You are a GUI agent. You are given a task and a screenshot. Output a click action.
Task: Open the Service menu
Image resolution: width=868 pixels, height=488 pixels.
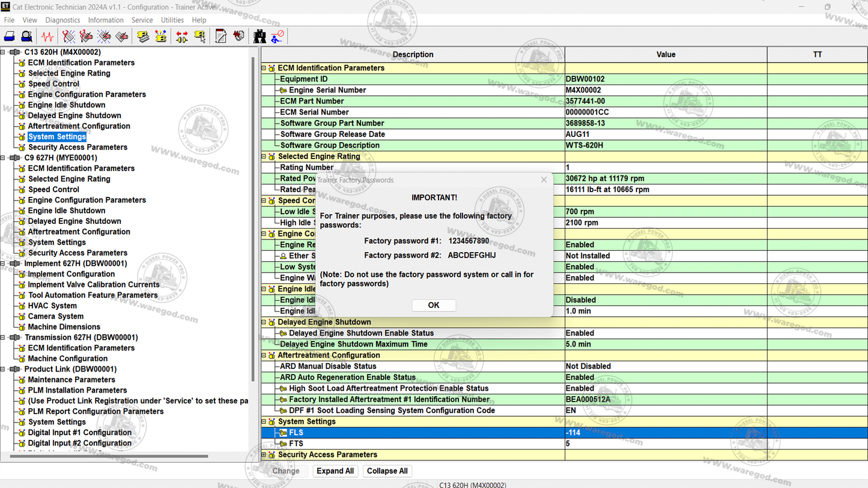[x=142, y=20]
